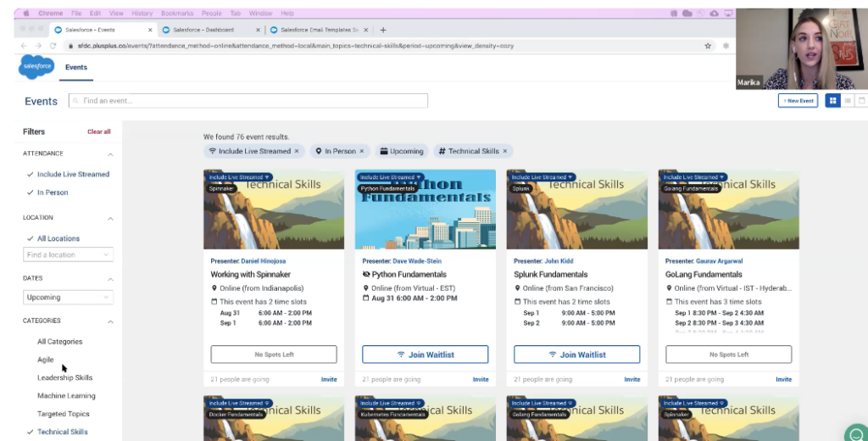Open the History menu
This screenshot has width=868, height=441.
click(142, 14)
